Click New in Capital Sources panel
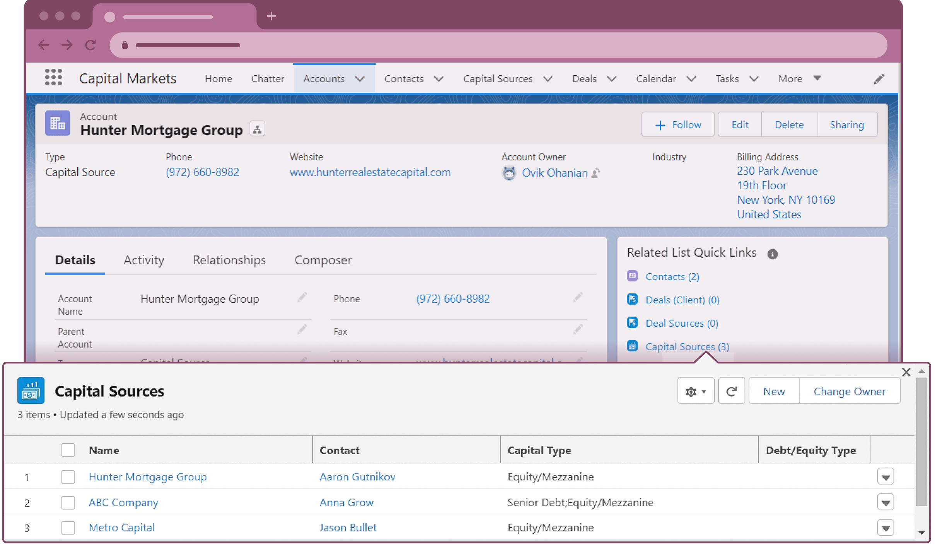The image size is (935, 560). [x=774, y=391]
